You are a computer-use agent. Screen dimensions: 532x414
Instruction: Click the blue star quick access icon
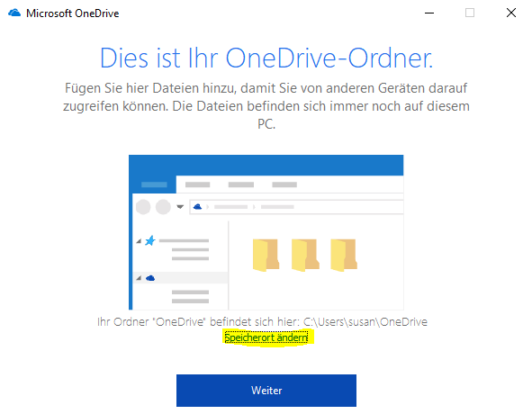tap(150, 240)
